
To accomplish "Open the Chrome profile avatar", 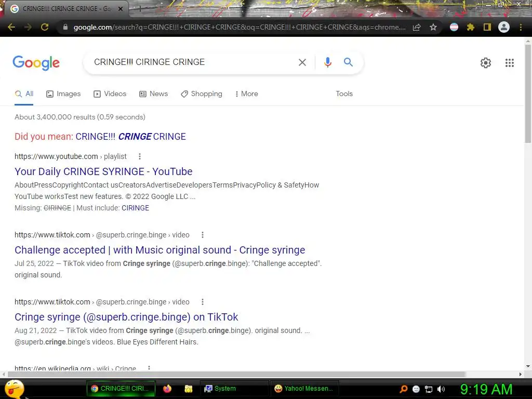I will tap(504, 27).
